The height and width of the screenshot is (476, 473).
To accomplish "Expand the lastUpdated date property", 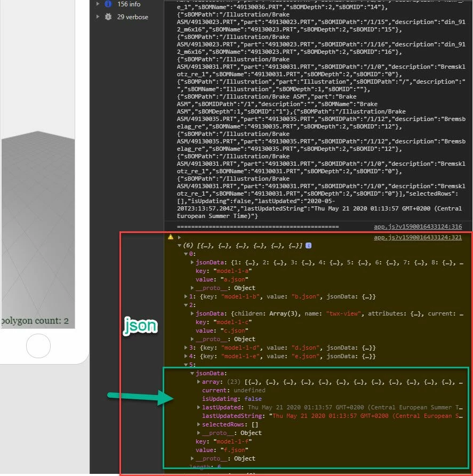I will coord(199,407).
